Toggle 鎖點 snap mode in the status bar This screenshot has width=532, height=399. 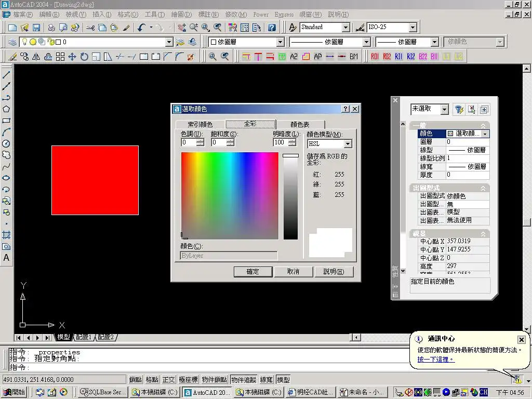click(x=136, y=380)
